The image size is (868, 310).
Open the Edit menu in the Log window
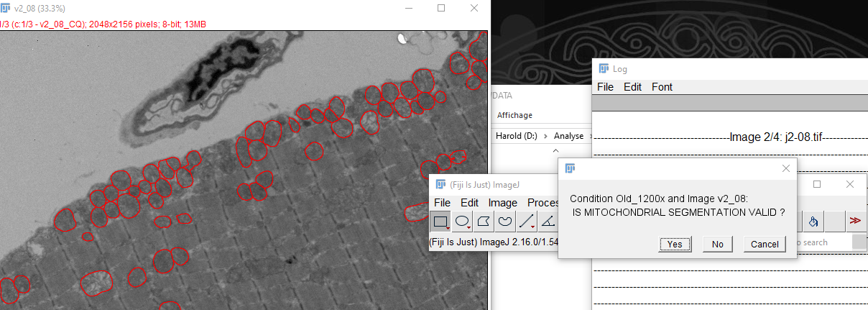(632, 87)
